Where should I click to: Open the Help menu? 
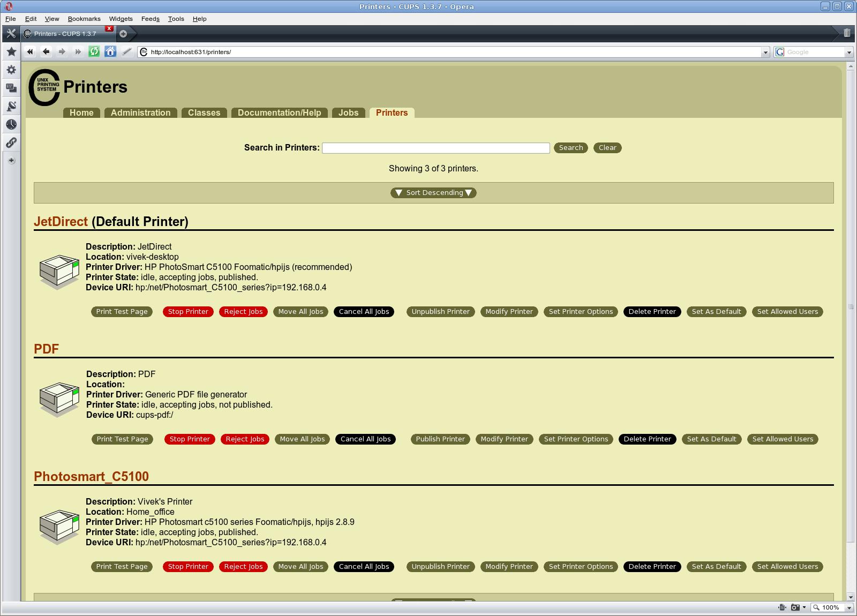point(200,19)
